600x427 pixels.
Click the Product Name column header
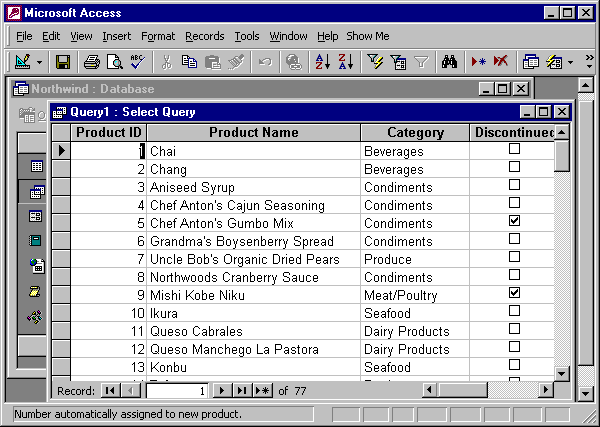click(x=253, y=132)
